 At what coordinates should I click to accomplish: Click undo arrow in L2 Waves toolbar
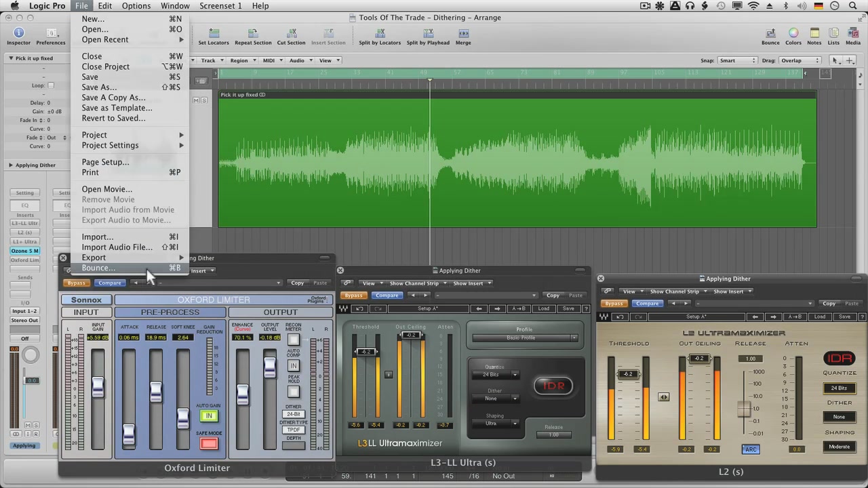tap(620, 317)
